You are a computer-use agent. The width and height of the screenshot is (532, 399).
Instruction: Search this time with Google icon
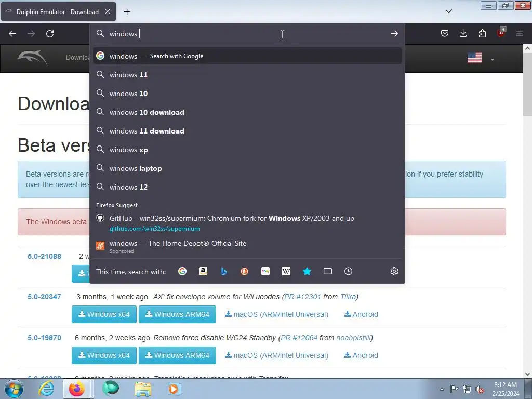pos(182,271)
